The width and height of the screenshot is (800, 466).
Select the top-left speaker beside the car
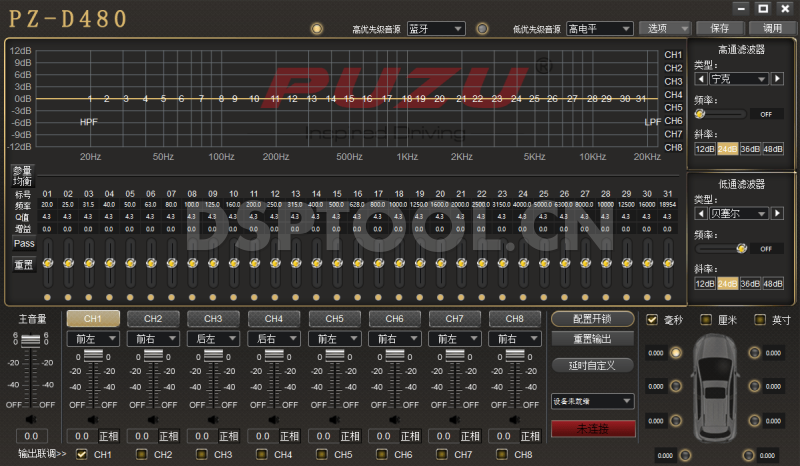pos(675,352)
